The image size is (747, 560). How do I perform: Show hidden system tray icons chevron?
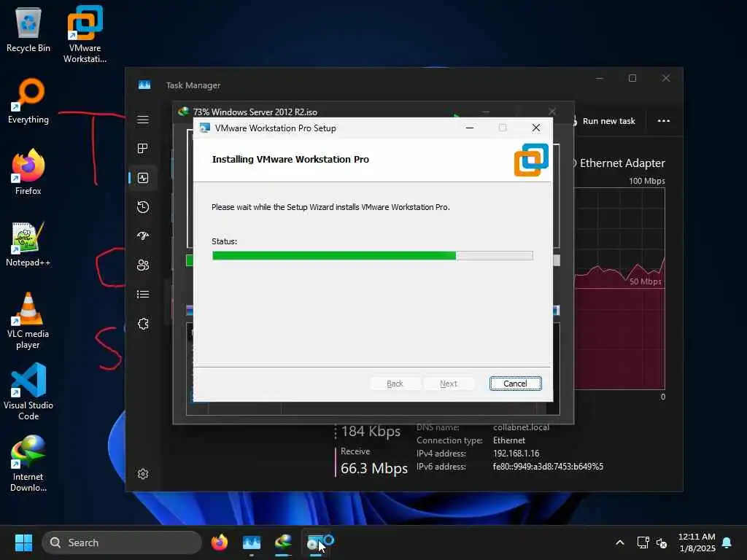620,542
